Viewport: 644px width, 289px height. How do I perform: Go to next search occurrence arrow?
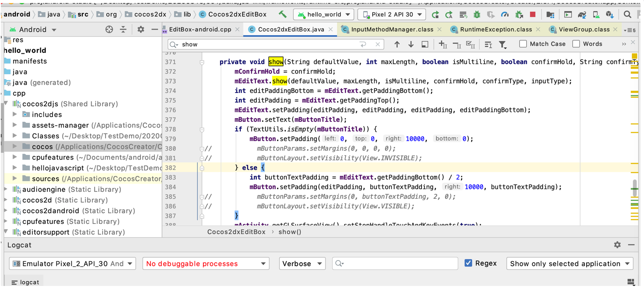point(411,44)
